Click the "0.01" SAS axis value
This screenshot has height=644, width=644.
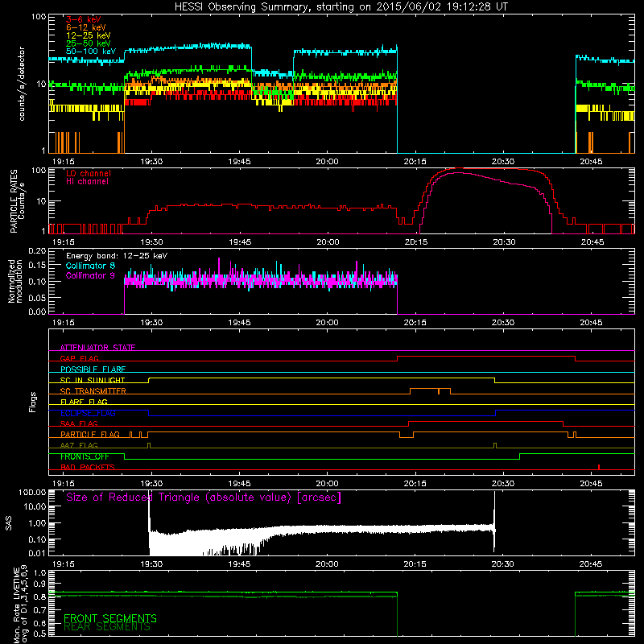tap(37, 553)
